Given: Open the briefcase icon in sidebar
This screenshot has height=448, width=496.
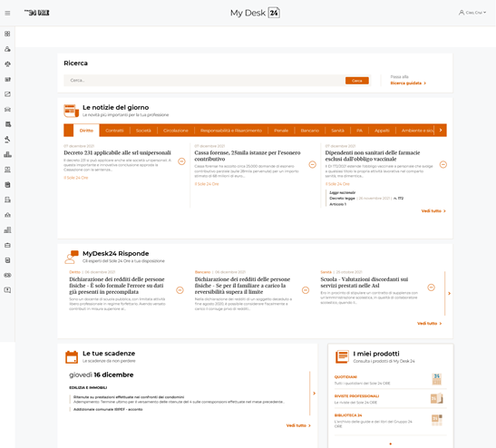Looking at the screenshot, I should [x=7, y=245].
